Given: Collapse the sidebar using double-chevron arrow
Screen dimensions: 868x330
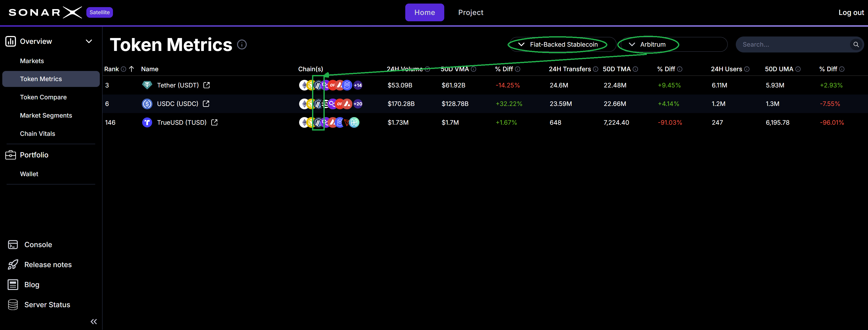Looking at the screenshot, I should 94,321.
